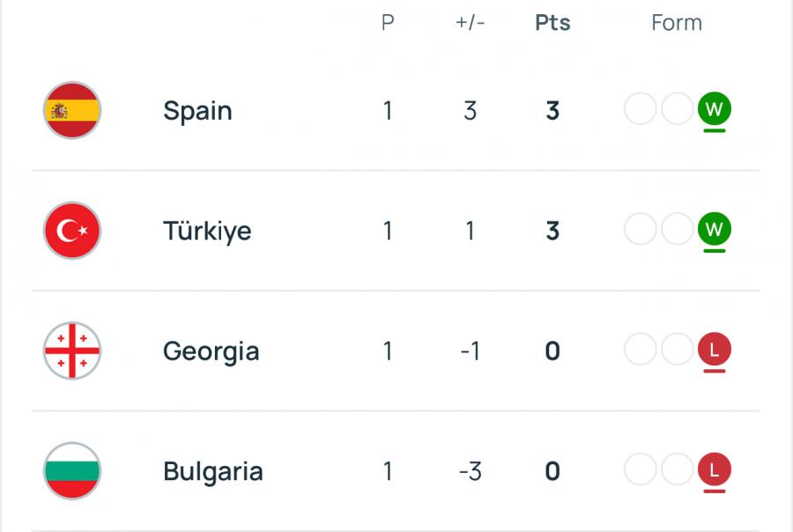793x532 pixels.
Task: Open Bulgaria's red L form badge
Action: (x=714, y=469)
